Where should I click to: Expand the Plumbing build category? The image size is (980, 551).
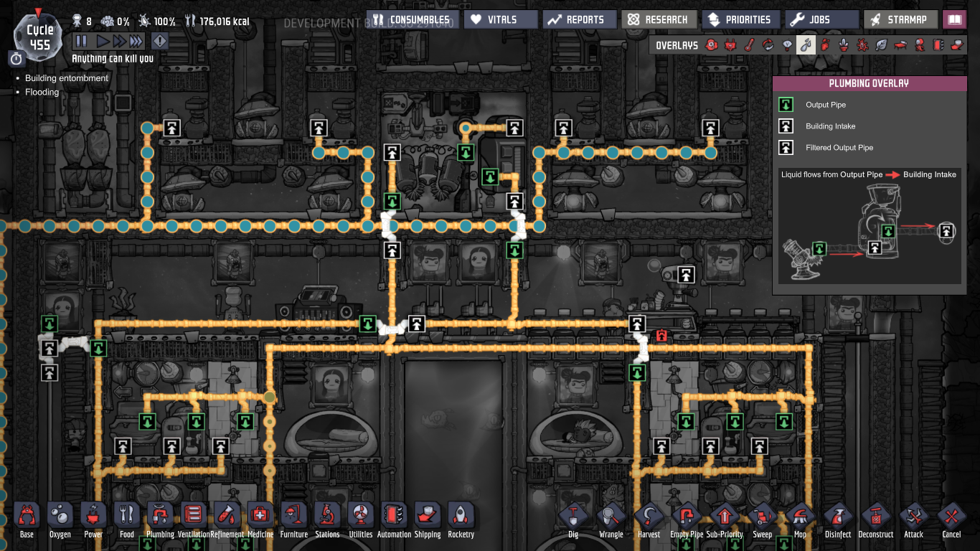pyautogui.click(x=160, y=519)
